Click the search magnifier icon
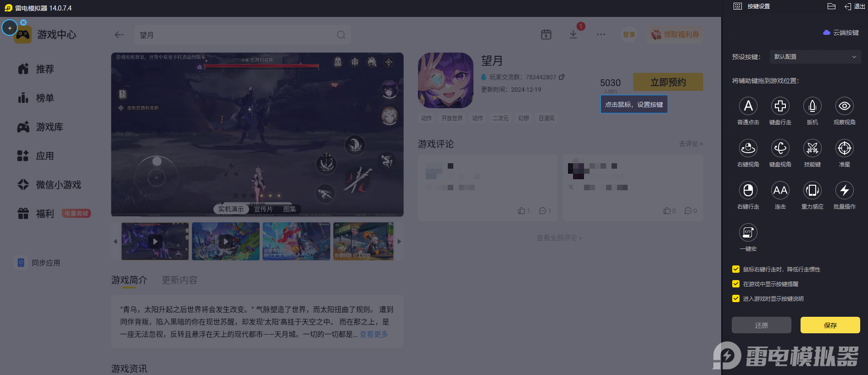The height and width of the screenshot is (375, 868). [x=341, y=35]
